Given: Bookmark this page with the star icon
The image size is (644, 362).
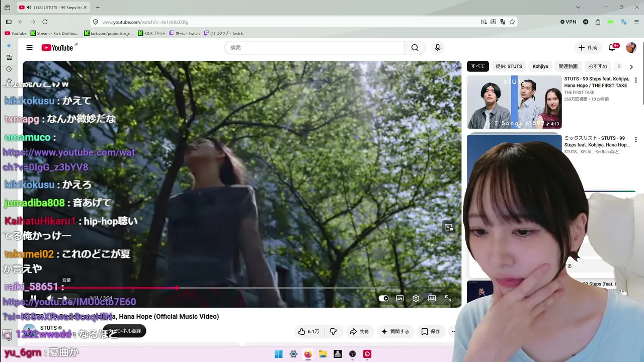Looking at the screenshot, I should [x=512, y=22].
